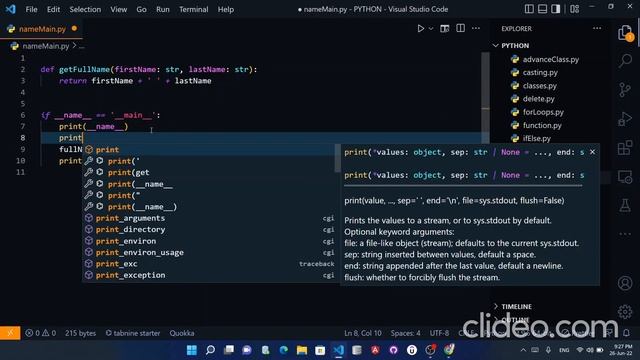The image size is (640, 360).
Task: Choose the 'print' function suggestion
Action: tap(209, 149)
